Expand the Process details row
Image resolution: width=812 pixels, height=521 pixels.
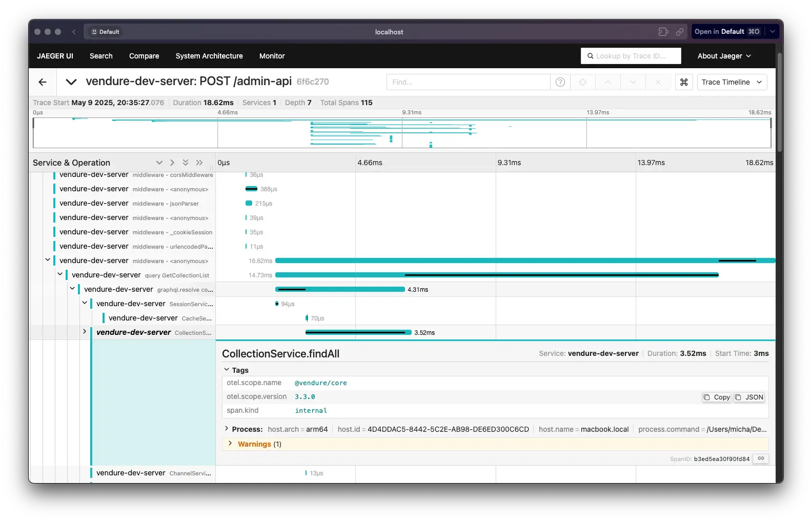tap(227, 429)
